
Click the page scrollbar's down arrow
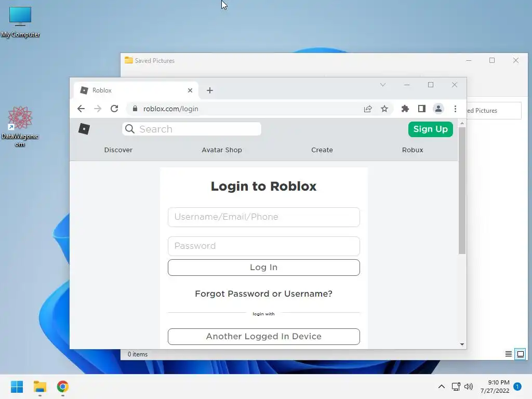pos(462,344)
